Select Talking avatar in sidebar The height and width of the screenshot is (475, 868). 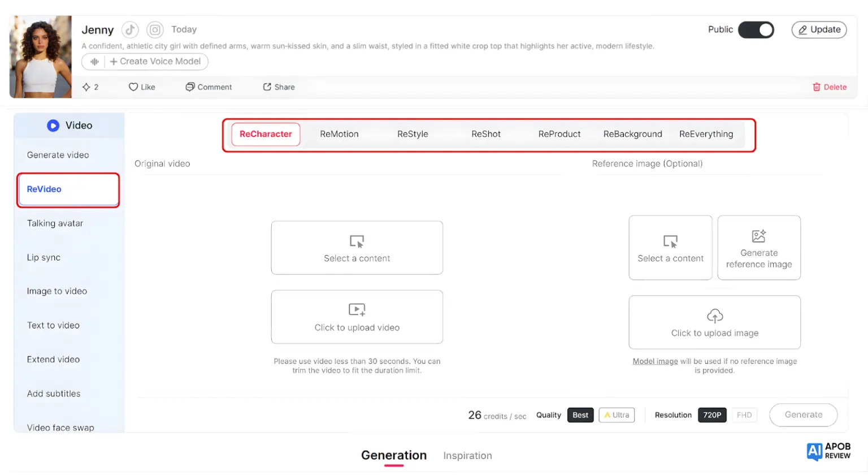point(55,223)
